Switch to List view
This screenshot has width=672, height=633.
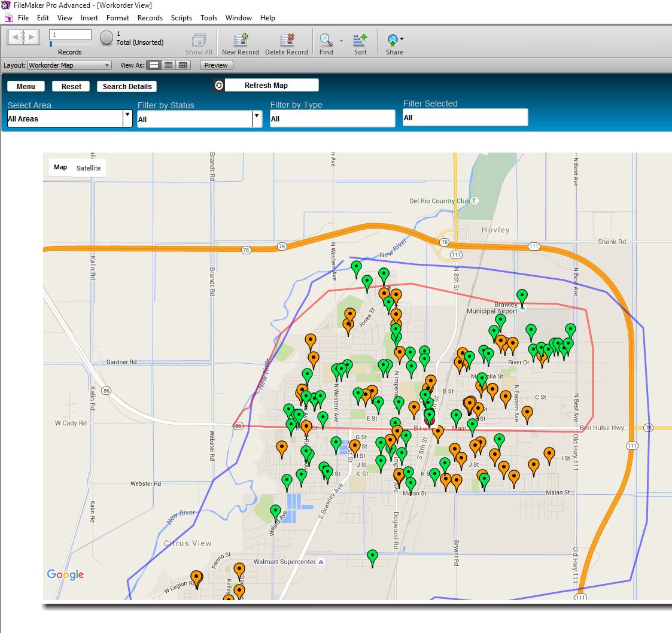tap(168, 65)
